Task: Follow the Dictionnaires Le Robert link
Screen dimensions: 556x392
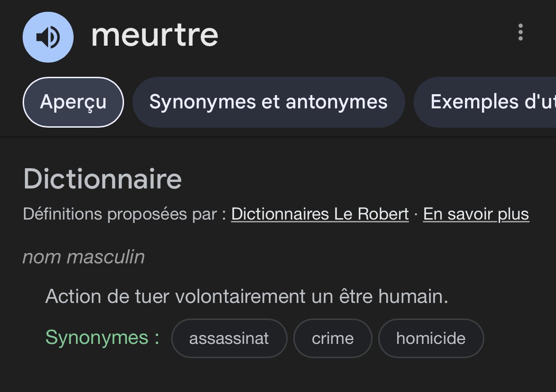Action: point(320,214)
